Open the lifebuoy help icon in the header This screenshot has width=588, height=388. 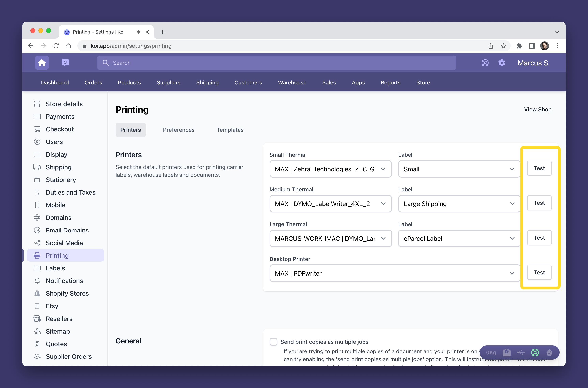[x=485, y=63]
